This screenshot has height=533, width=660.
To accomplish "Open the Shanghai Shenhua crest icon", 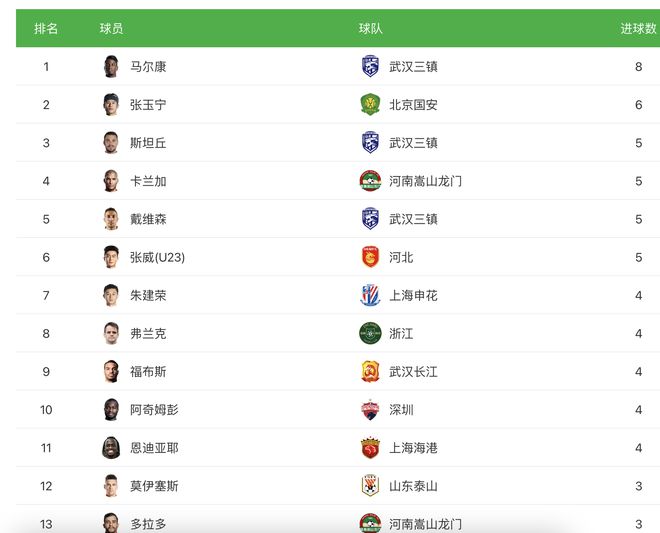I will pos(370,295).
